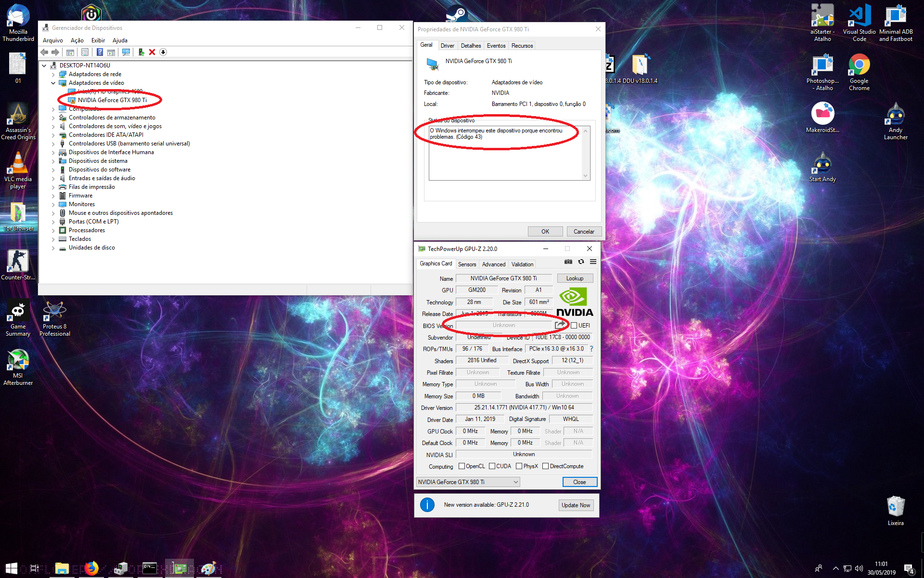Click the Update driver toolbar icon
The height and width of the screenshot is (578, 924).
click(141, 52)
